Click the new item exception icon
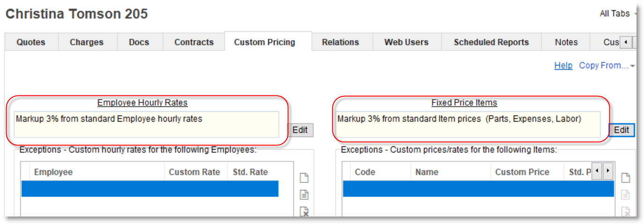Screen dimensions: 644x224 tap(625, 178)
